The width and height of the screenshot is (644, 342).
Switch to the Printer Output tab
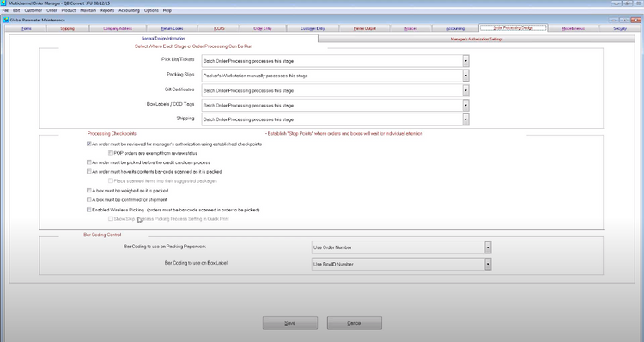(365, 28)
